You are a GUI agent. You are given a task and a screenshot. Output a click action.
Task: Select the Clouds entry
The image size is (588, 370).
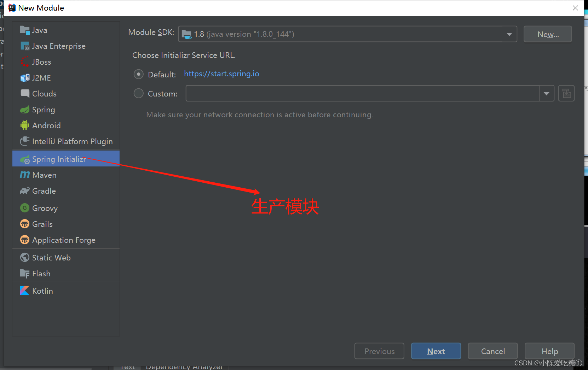[x=66, y=94]
